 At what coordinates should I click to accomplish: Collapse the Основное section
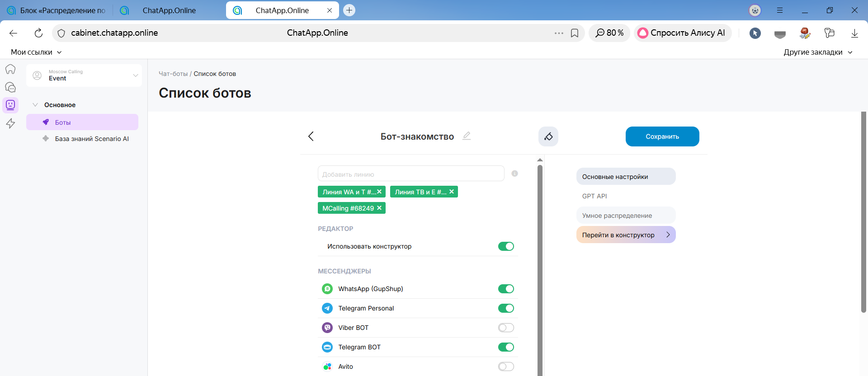tap(35, 105)
